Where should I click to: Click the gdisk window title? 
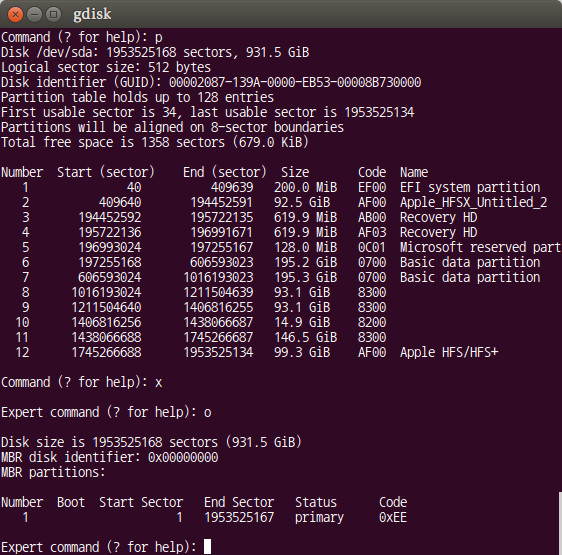click(92, 14)
